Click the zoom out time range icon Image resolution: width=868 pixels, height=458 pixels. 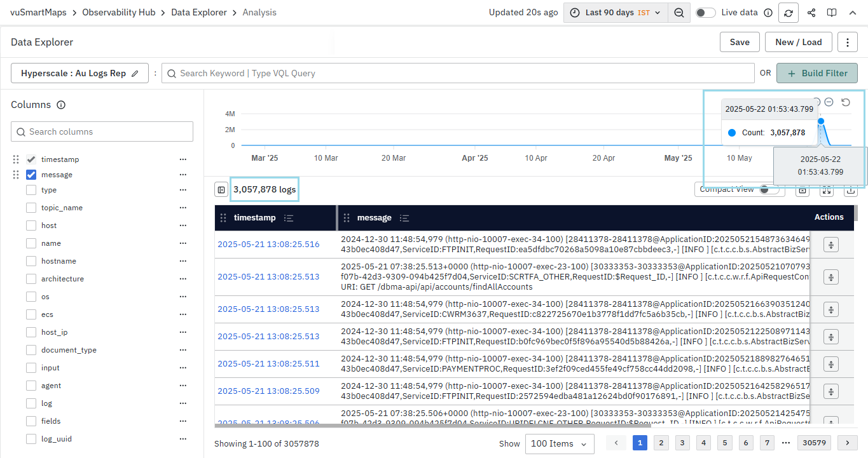pos(679,13)
